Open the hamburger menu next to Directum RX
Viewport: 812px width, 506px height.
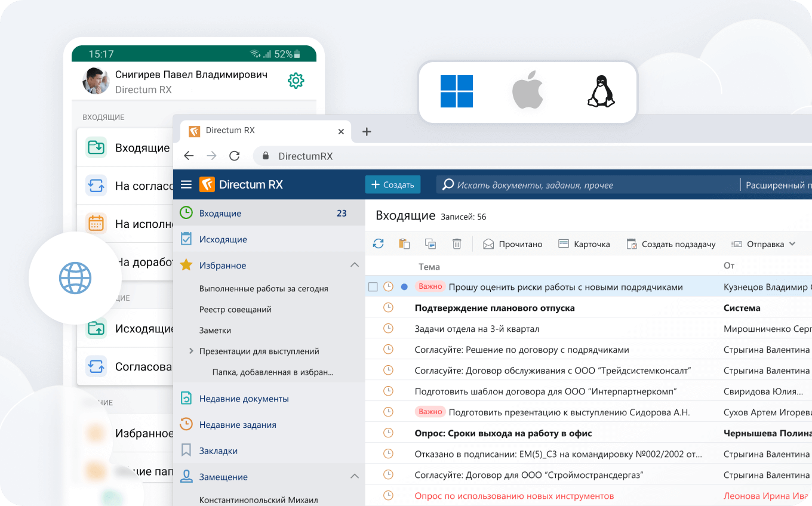[186, 185]
